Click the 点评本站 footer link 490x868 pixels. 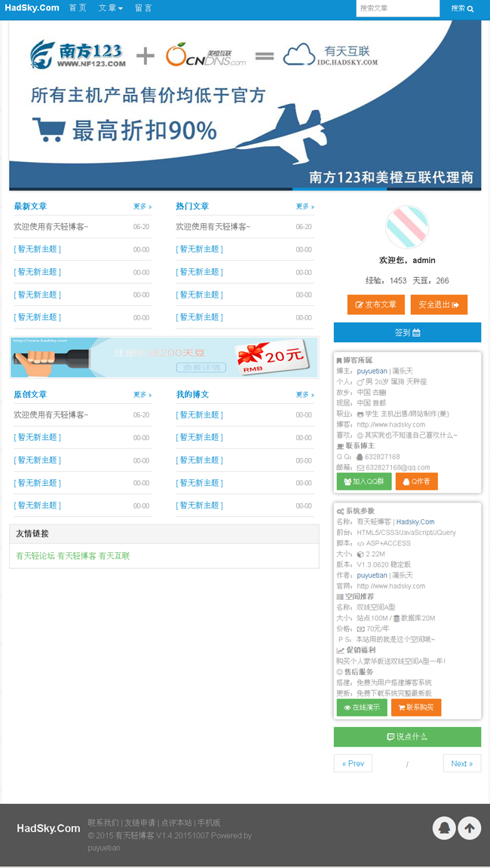pyautogui.click(x=176, y=823)
